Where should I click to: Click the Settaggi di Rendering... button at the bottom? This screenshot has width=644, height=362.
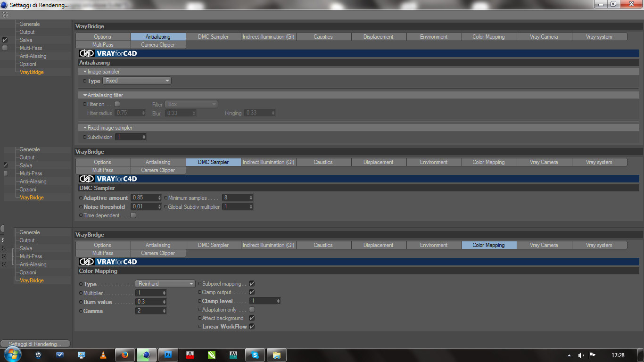pos(35,344)
